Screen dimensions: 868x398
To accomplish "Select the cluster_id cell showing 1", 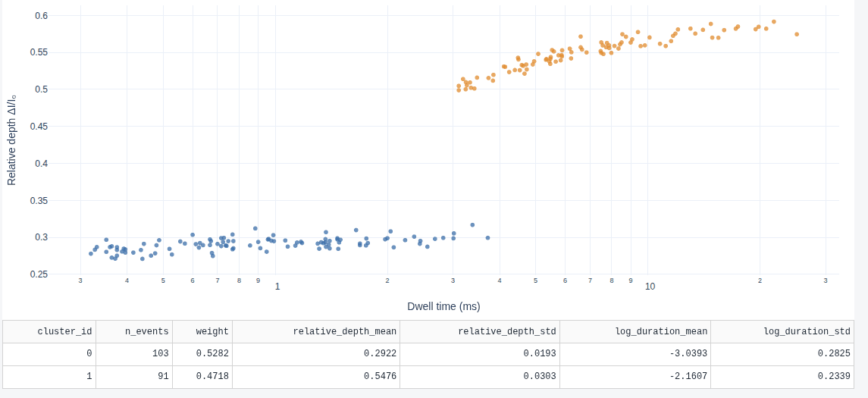I will 49,377.
